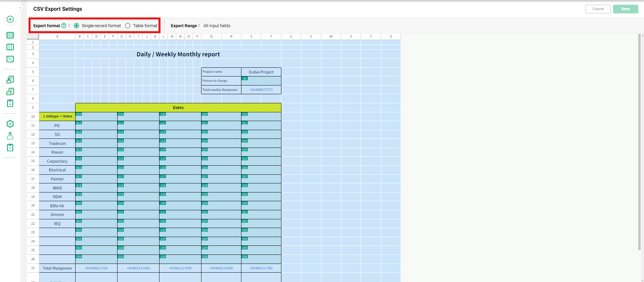644x282 pixels.
Task: Open the person with document icon
Action: point(10,79)
